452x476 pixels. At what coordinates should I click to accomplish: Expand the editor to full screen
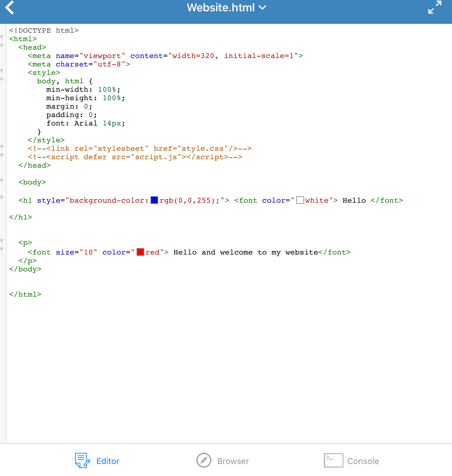pos(435,7)
